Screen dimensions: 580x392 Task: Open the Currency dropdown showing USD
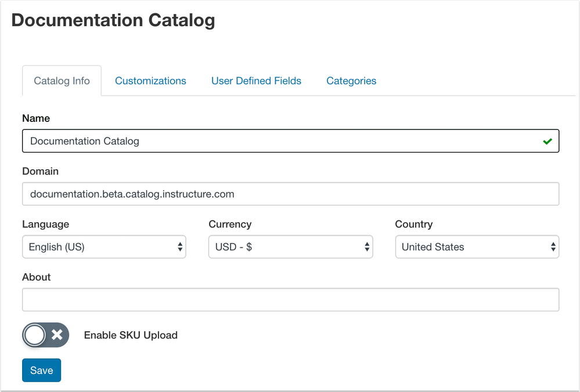pyautogui.click(x=290, y=246)
